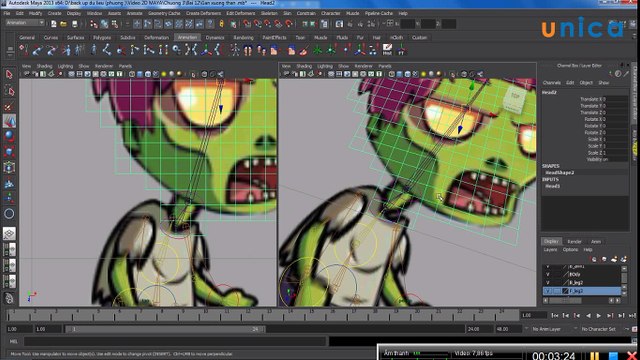The width and height of the screenshot is (640, 360).
Task: Click the layer list vertical scrollbar
Action: pos(624,279)
